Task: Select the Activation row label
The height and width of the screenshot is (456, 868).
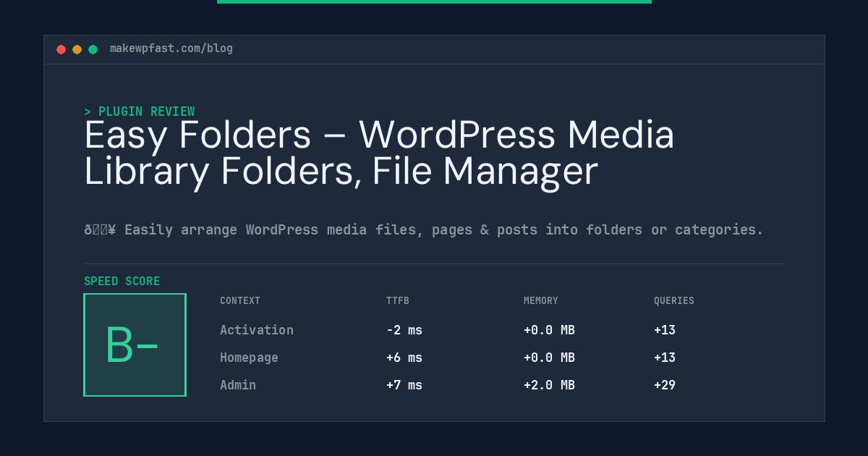Action: [x=257, y=330]
